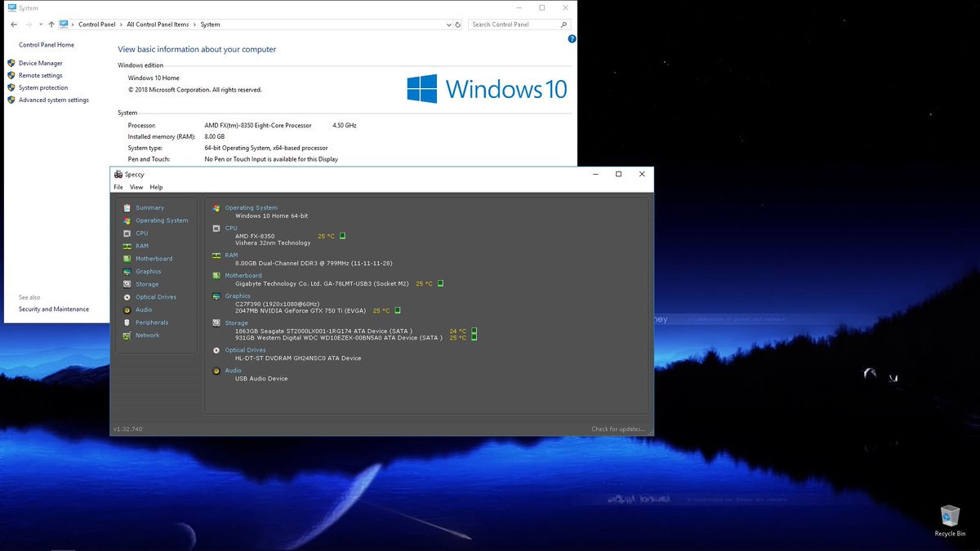Click All Control Panel Items breadcrumb
The image size is (980, 551).
tap(158, 24)
